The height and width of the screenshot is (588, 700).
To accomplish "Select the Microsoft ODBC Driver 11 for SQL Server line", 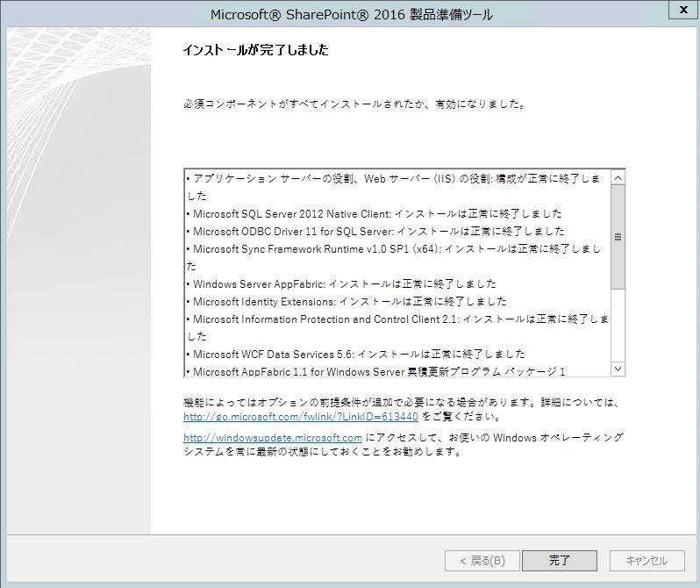I will tap(376, 231).
